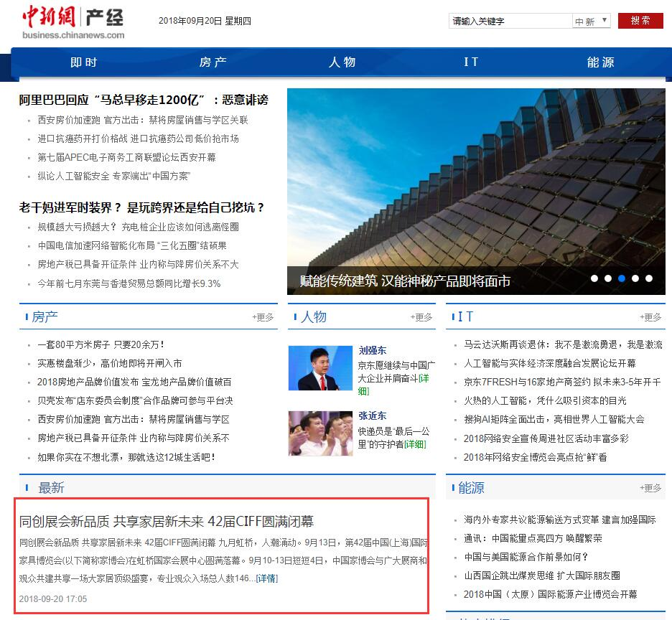The image size is (672, 620).
Task: Open latest headline 同创展会新品质 42届CIFF圆满闭幕
Action: [167, 522]
